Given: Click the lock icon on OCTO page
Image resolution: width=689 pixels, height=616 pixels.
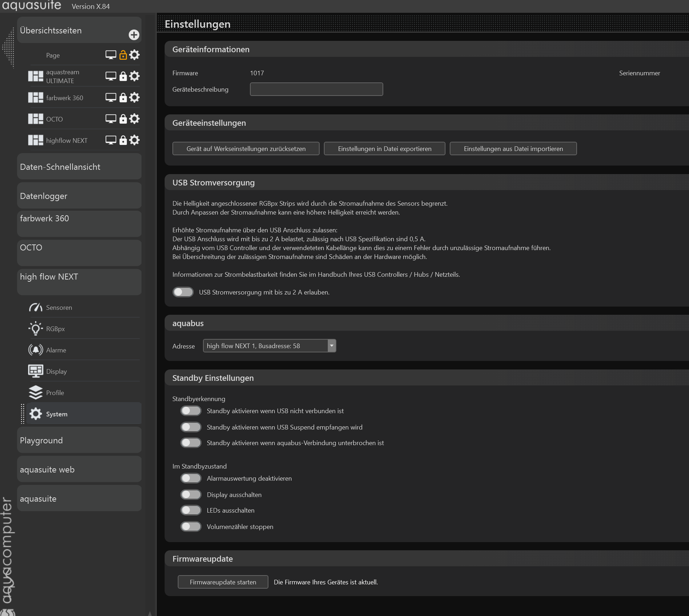Looking at the screenshot, I should [123, 119].
